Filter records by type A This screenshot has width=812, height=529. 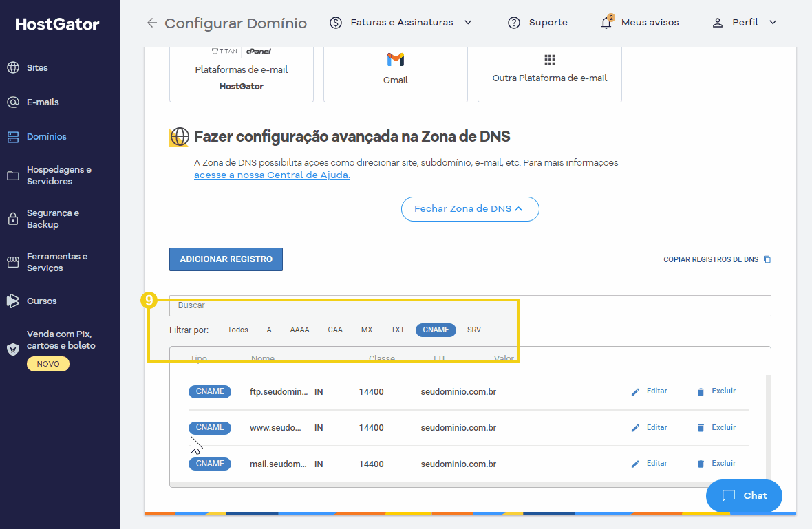pos(269,330)
